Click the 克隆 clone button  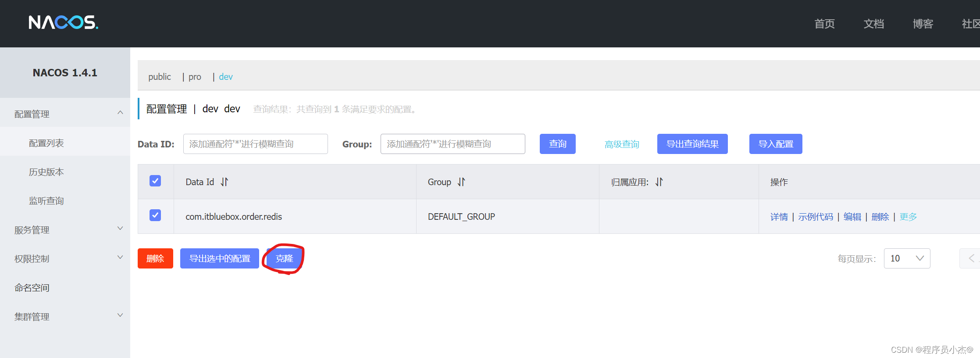tap(284, 258)
